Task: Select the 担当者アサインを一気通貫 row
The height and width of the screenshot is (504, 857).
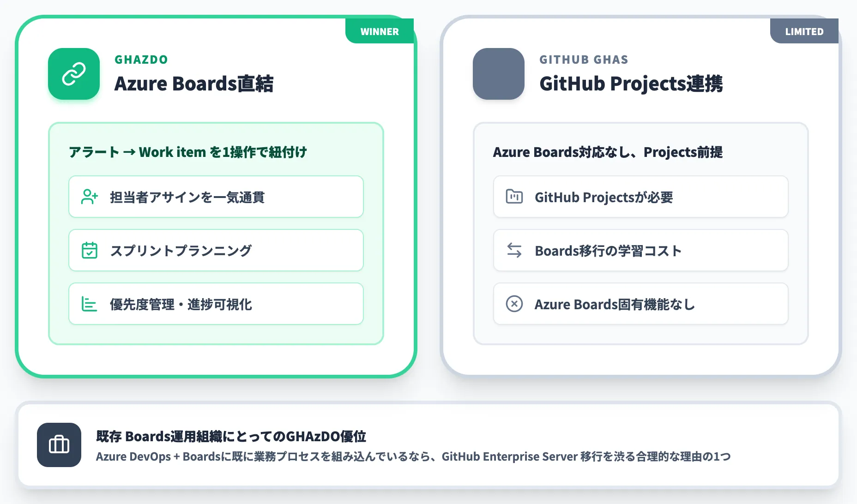Action: click(x=216, y=197)
